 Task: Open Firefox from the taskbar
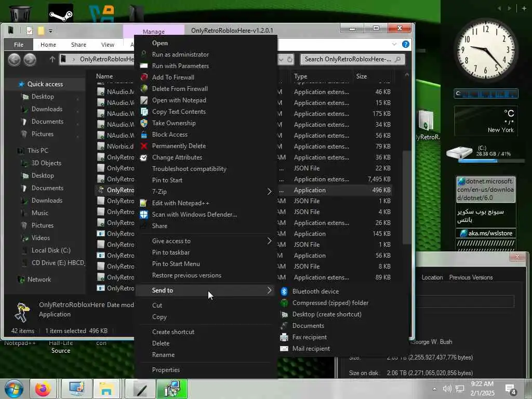(x=43, y=389)
